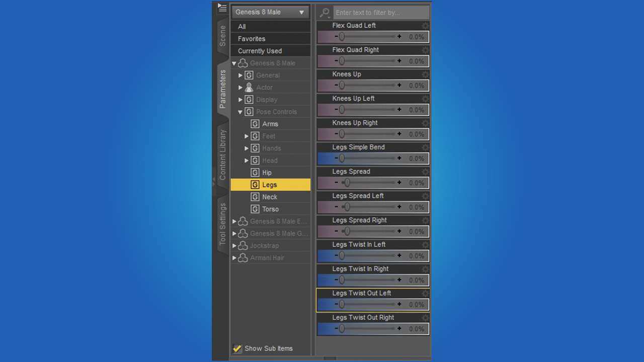Click the plus icon on Flex Quad Right
The width and height of the screenshot is (644, 362).
[x=399, y=60]
